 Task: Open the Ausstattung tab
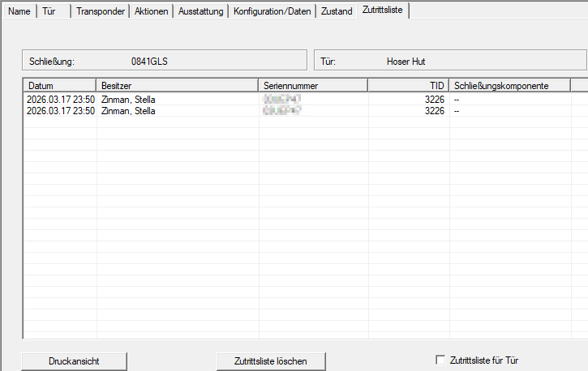tap(200, 11)
